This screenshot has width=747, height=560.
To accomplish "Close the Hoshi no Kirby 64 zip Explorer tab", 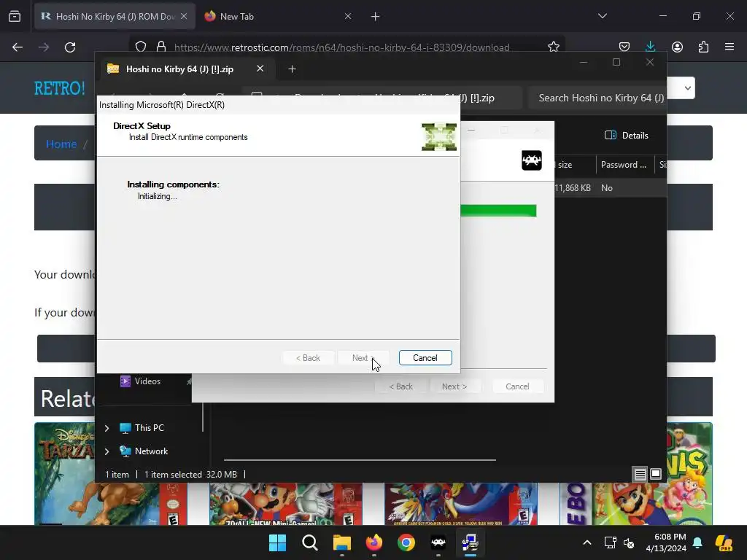I will (x=260, y=69).
